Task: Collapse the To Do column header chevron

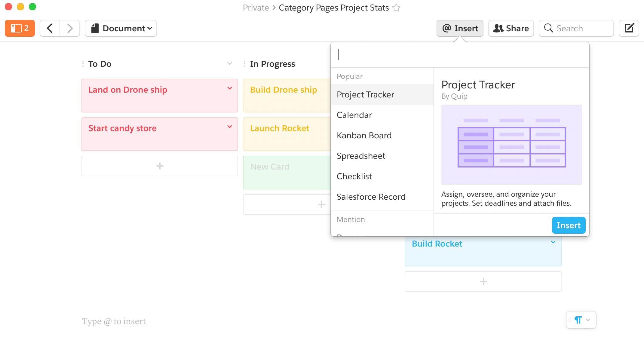Action: [x=229, y=63]
